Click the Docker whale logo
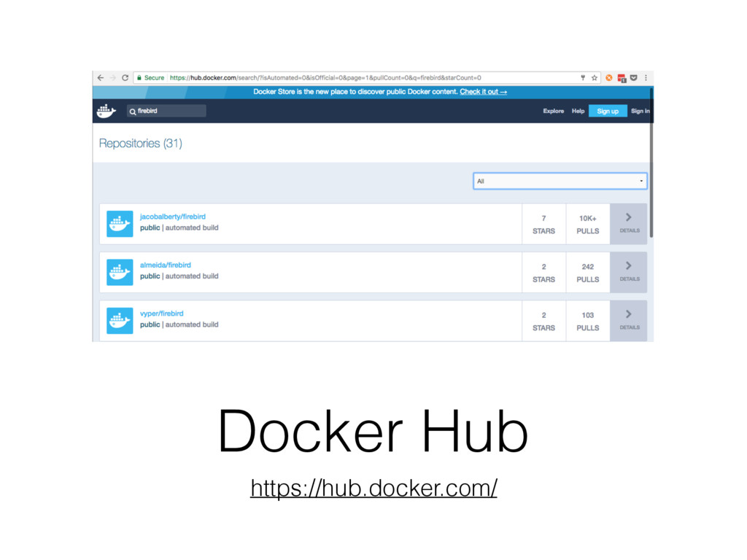 pyautogui.click(x=106, y=111)
